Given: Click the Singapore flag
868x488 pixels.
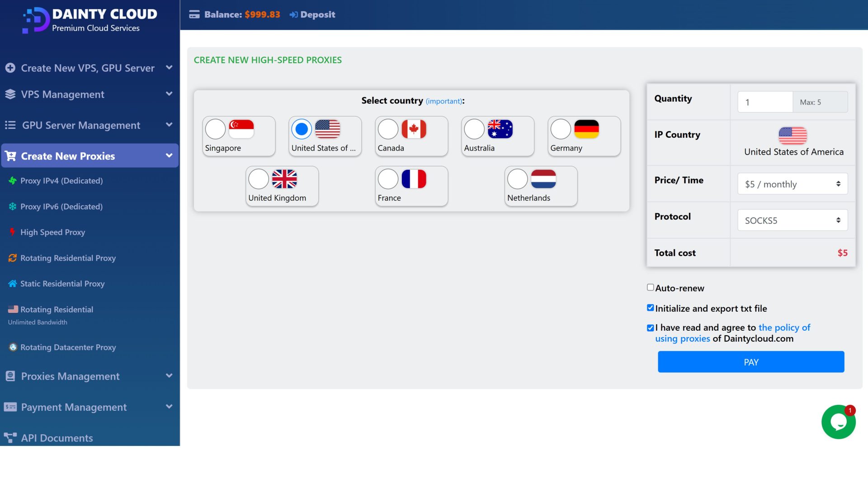Looking at the screenshot, I should pyautogui.click(x=241, y=129).
